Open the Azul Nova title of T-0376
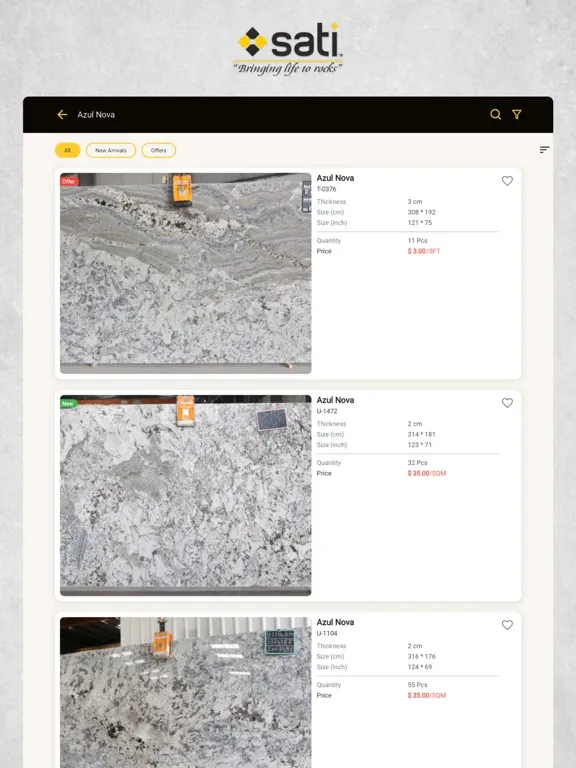Viewport: 576px width, 768px height. click(x=335, y=178)
